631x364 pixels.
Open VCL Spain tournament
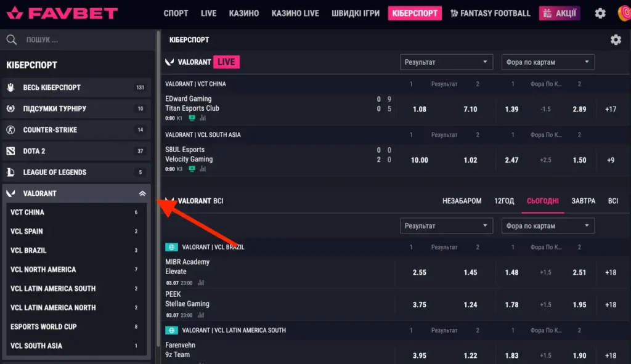click(76, 231)
